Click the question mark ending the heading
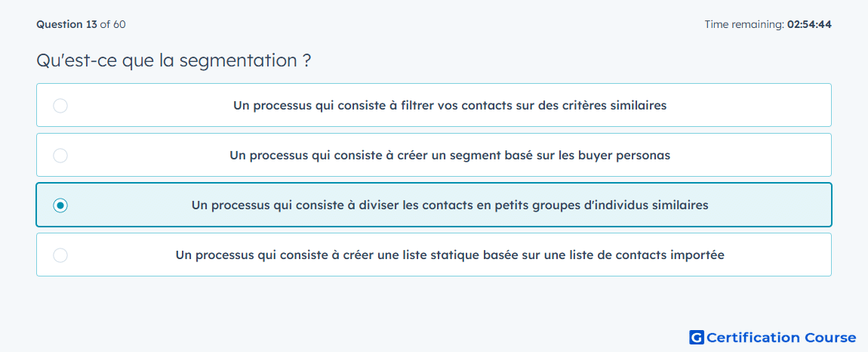 pos(306,60)
